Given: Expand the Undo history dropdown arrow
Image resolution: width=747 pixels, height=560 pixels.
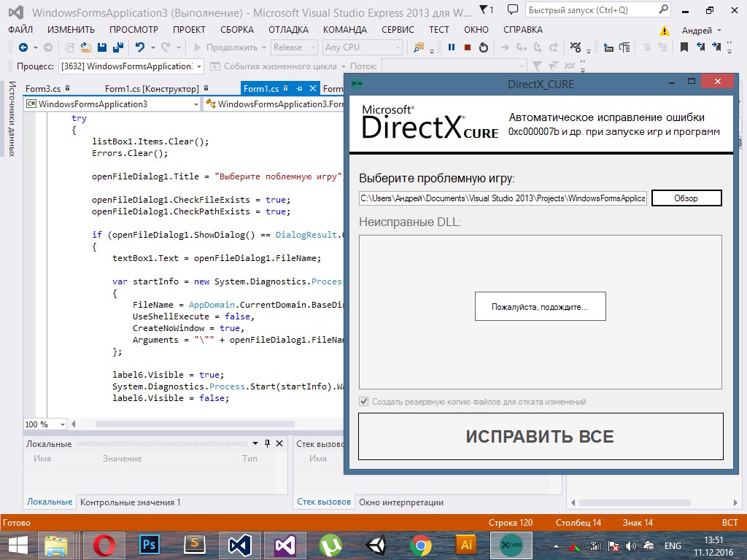Looking at the screenshot, I should (153, 47).
